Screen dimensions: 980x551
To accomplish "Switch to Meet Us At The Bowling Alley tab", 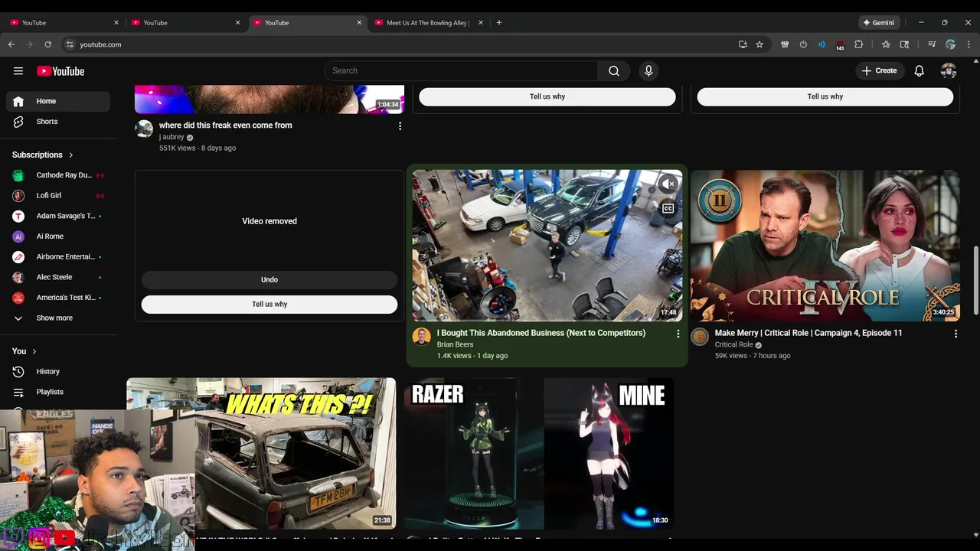I will coord(428,23).
